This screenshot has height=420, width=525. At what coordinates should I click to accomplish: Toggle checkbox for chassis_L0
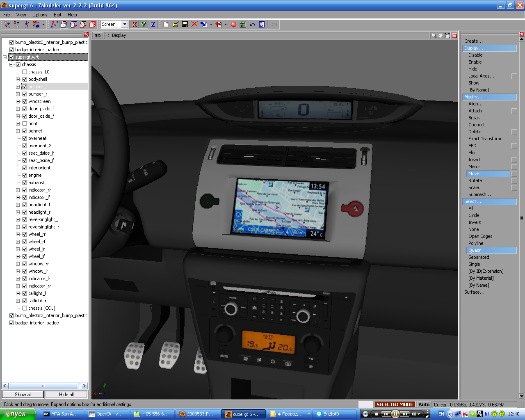[25, 72]
